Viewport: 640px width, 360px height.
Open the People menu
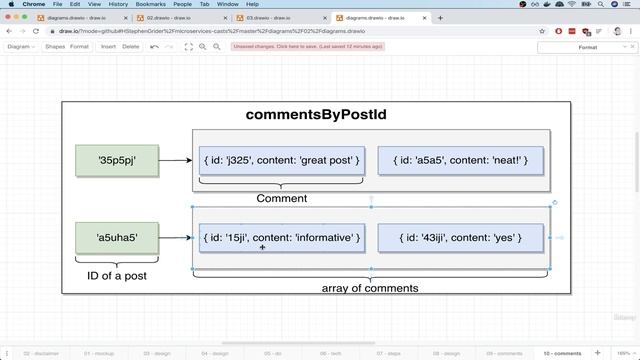click(182, 4)
